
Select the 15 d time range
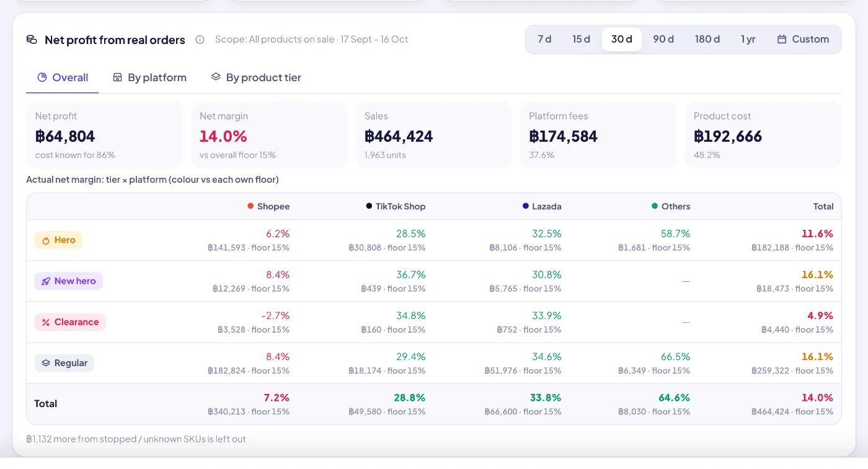point(581,40)
